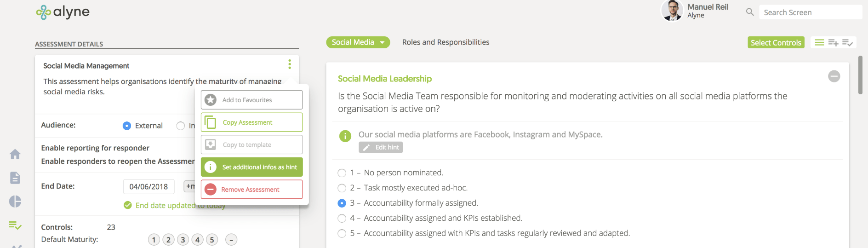Set default maturity level to 3
Viewport: 868px width, 248px height.
pos(183,240)
